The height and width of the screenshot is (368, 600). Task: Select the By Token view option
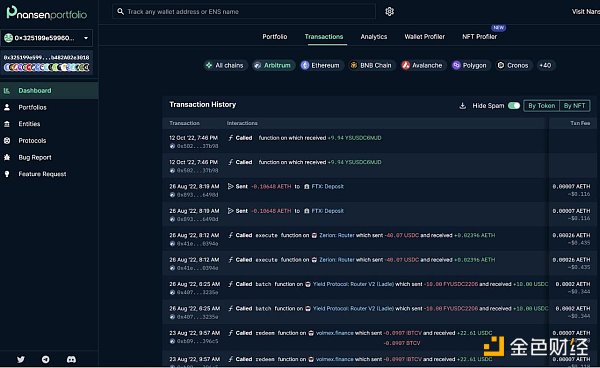541,106
